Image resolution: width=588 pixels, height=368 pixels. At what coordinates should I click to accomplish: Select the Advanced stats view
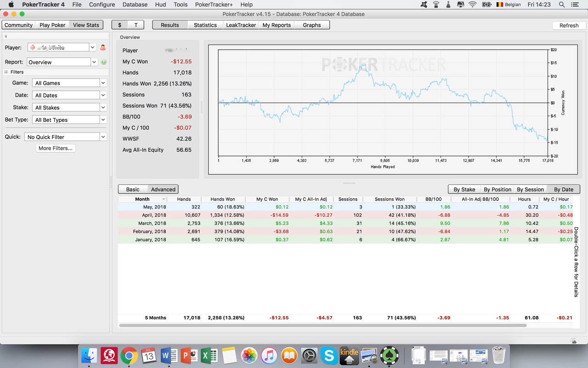pos(163,189)
